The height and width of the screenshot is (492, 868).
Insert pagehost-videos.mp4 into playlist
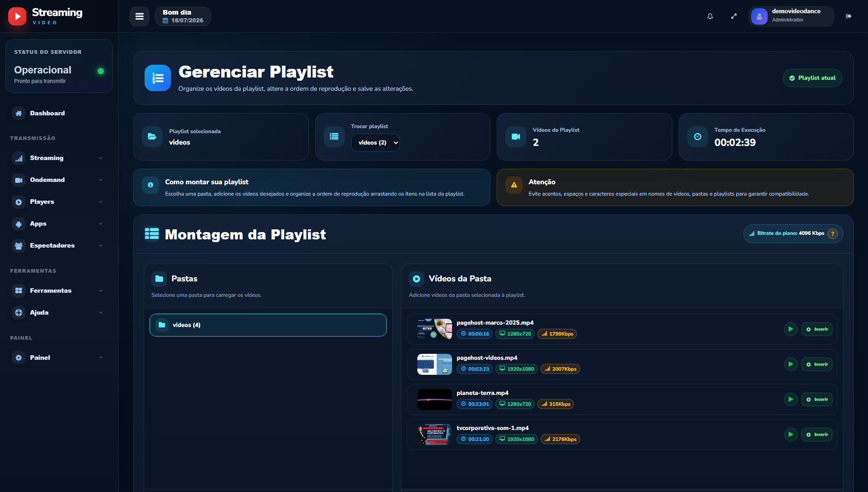coord(816,364)
